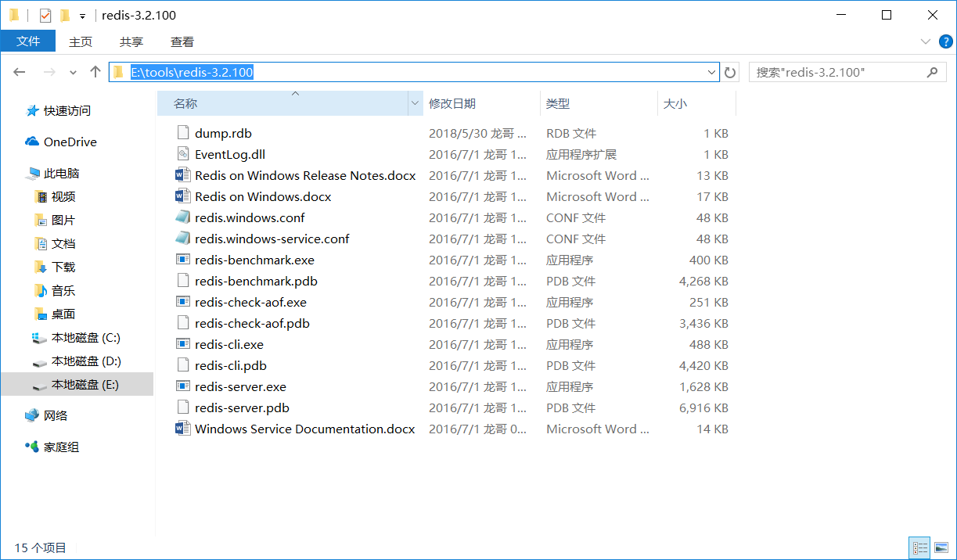Click the redis-cli.exe application icon
This screenshot has width=957, height=560.
(x=183, y=344)
